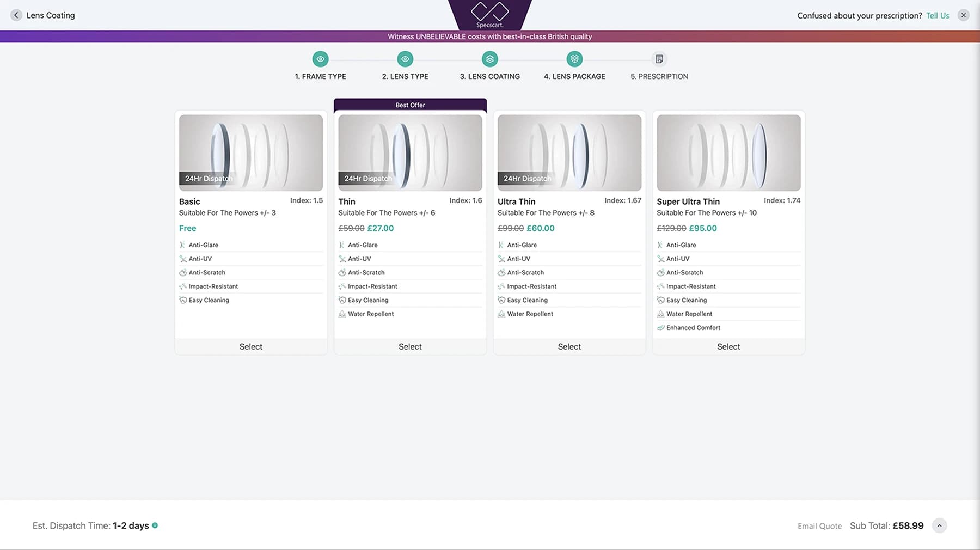Click the Email Quote link
980x550 pixels.
pyautogui.click(x=819, y=526)
